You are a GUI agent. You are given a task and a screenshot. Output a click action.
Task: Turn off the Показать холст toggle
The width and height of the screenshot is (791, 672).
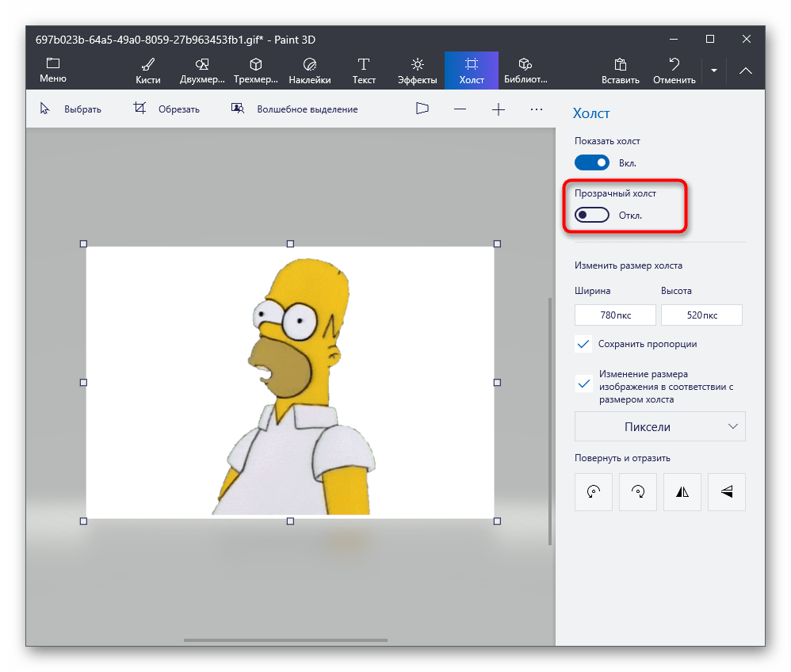(x=592, y=162)
